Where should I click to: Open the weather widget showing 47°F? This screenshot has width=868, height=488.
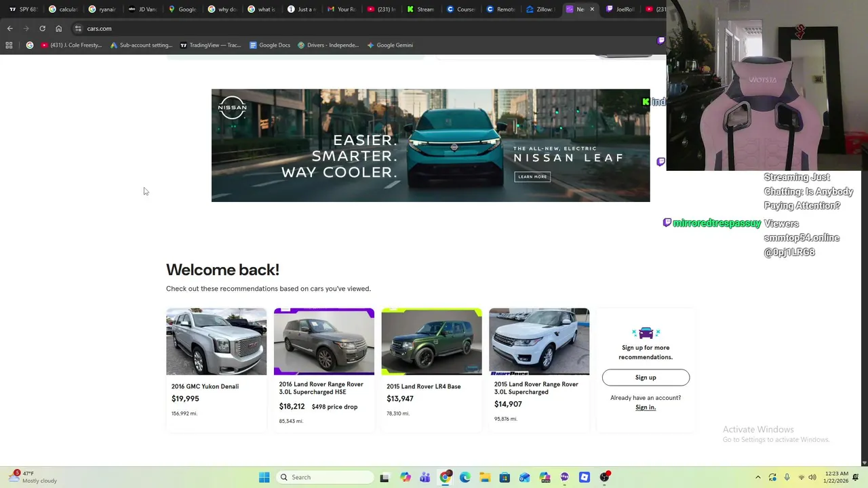[x=33, y=477]
